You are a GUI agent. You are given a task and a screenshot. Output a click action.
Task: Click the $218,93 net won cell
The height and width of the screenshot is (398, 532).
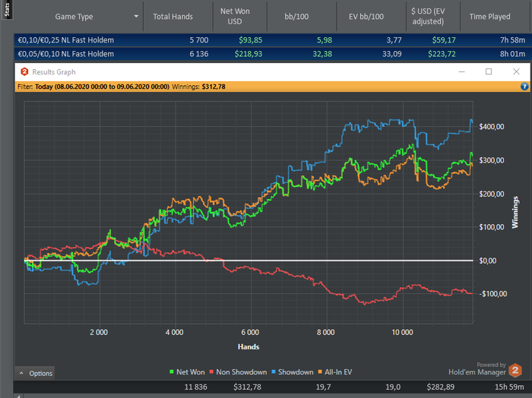pos(249,54)
